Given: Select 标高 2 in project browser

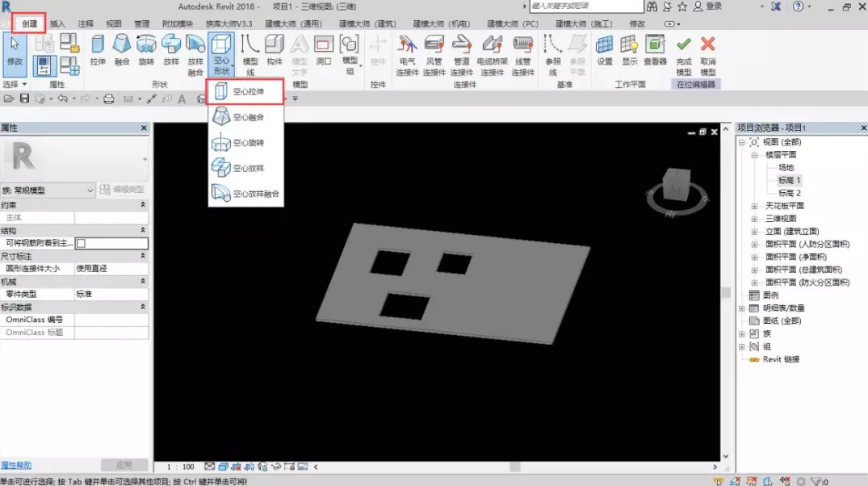Looking at the screenshot, I should (x=790, y=193).
